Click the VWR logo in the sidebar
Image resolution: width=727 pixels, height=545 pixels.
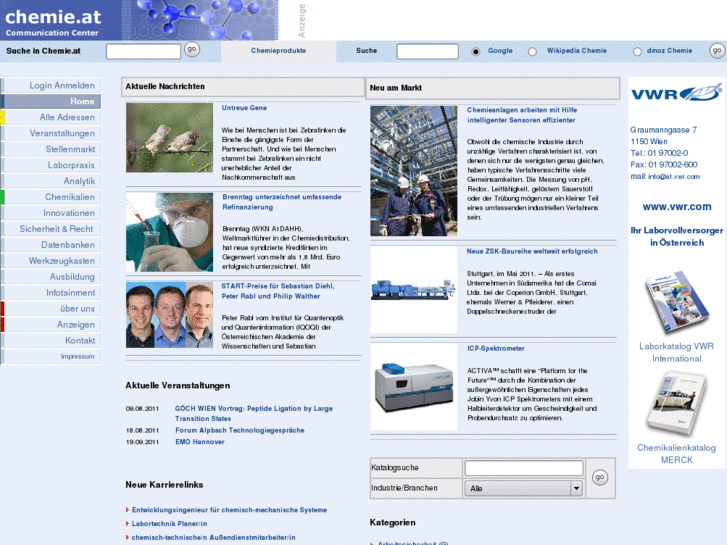[676, 93]
